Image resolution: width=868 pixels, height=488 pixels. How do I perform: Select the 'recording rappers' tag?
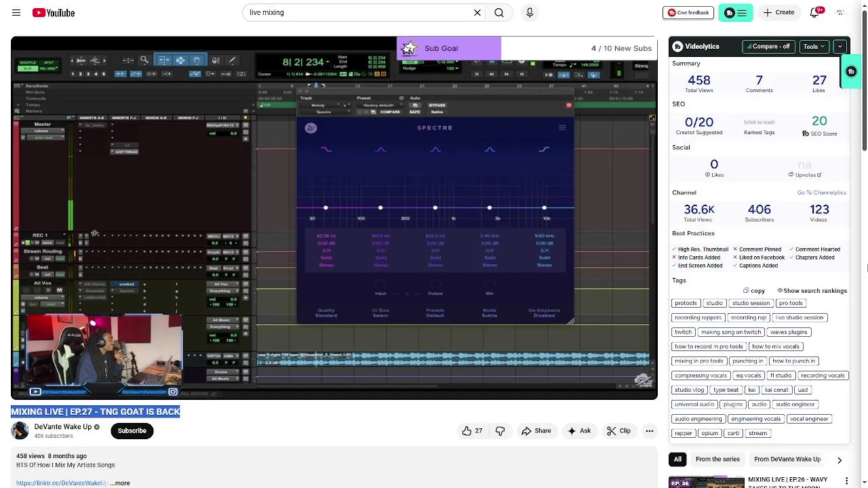point(698,317)
